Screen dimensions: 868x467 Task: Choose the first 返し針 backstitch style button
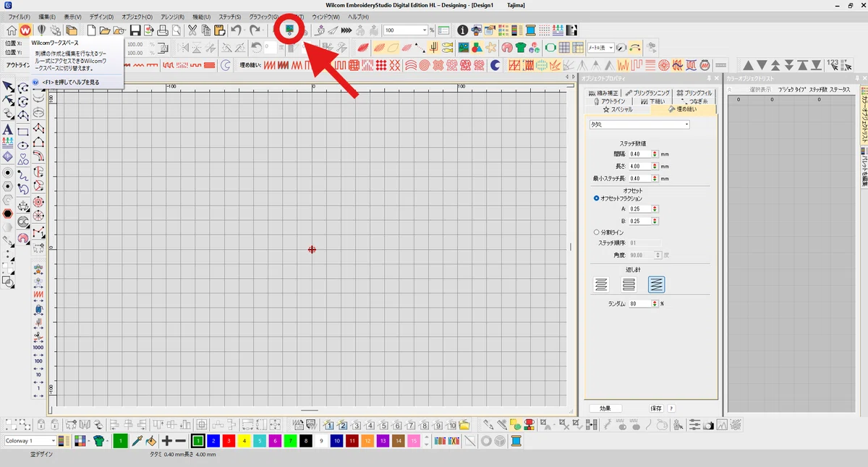(600, 285)
